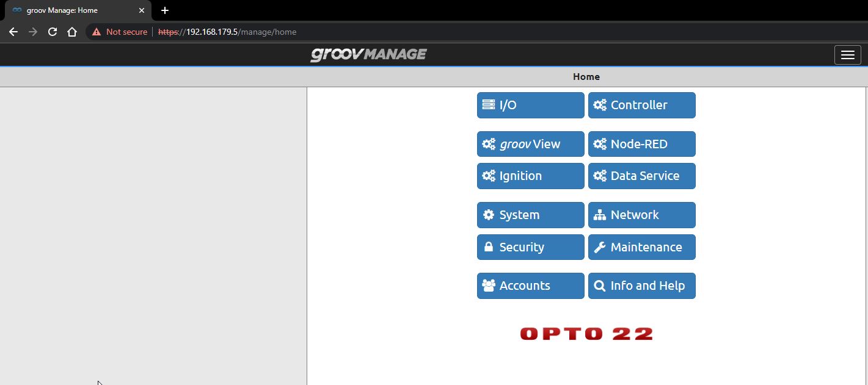Click the OPTO 22 logo
868x385 pixels.
tap(586, 334)
